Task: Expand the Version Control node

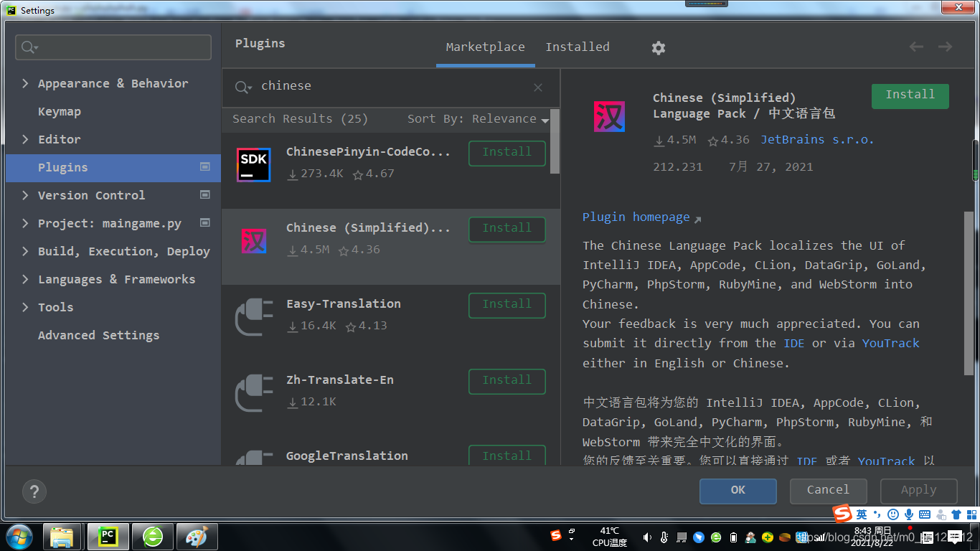Action: (x=25, y=195)
